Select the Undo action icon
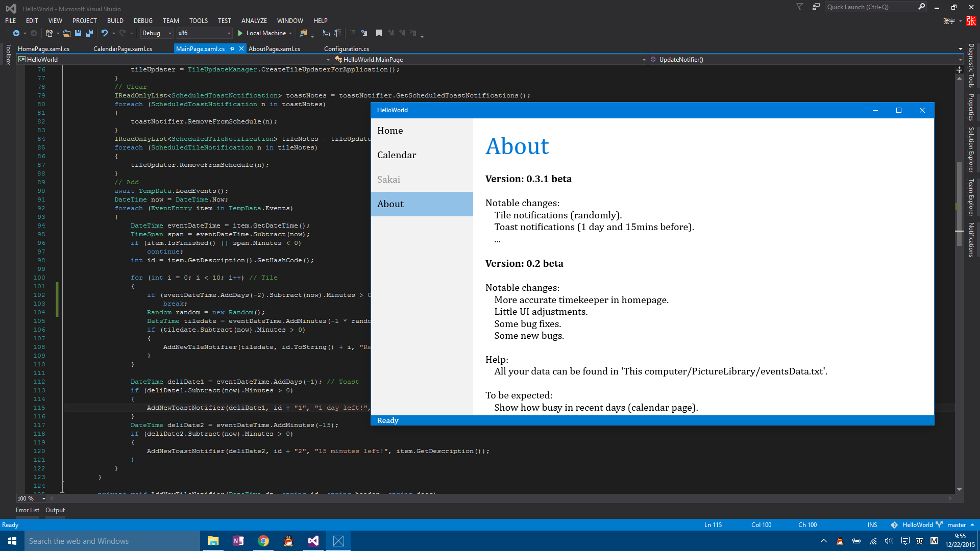Screen dimensions: 980x551 pos(101,33)
